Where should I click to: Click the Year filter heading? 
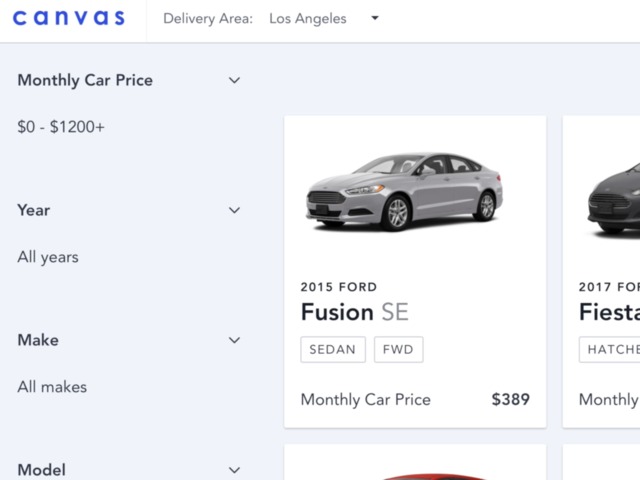click(x=34, y=210)
